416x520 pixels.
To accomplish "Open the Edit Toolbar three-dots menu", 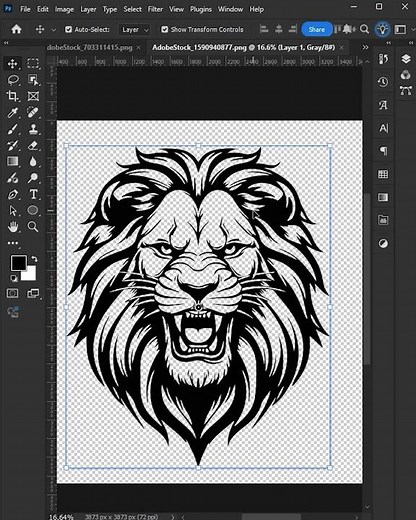I will pos(13,243).
